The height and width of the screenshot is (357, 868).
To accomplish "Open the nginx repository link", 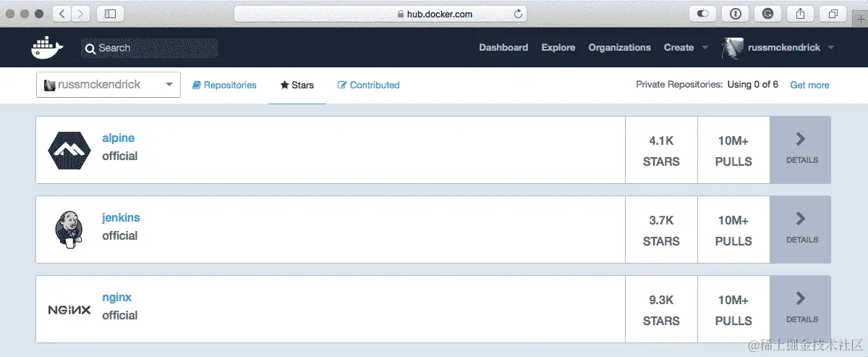I will pos(116,298).
